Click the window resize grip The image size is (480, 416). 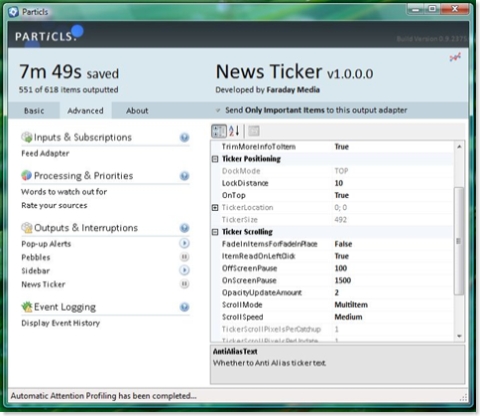coord(463,397)
